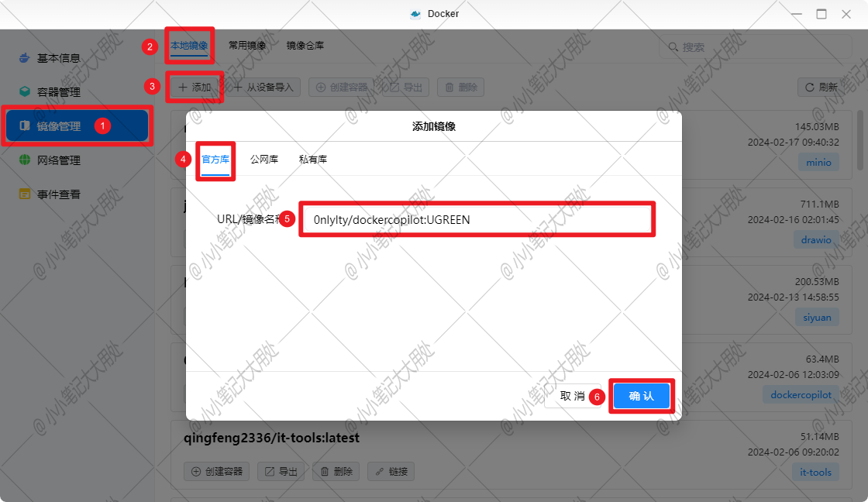
Task: Confirm with the 确认 button
Action: pyautogui.click(x=642, y=396)
